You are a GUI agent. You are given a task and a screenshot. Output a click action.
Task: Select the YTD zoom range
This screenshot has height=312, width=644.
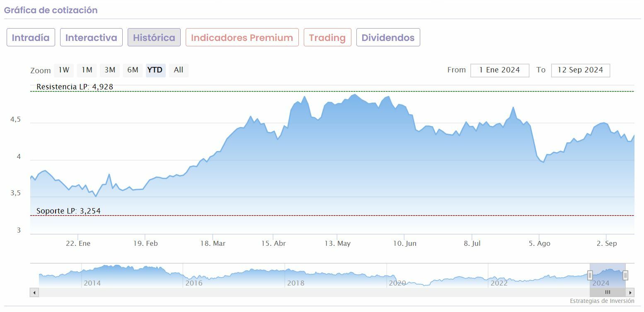155,70
